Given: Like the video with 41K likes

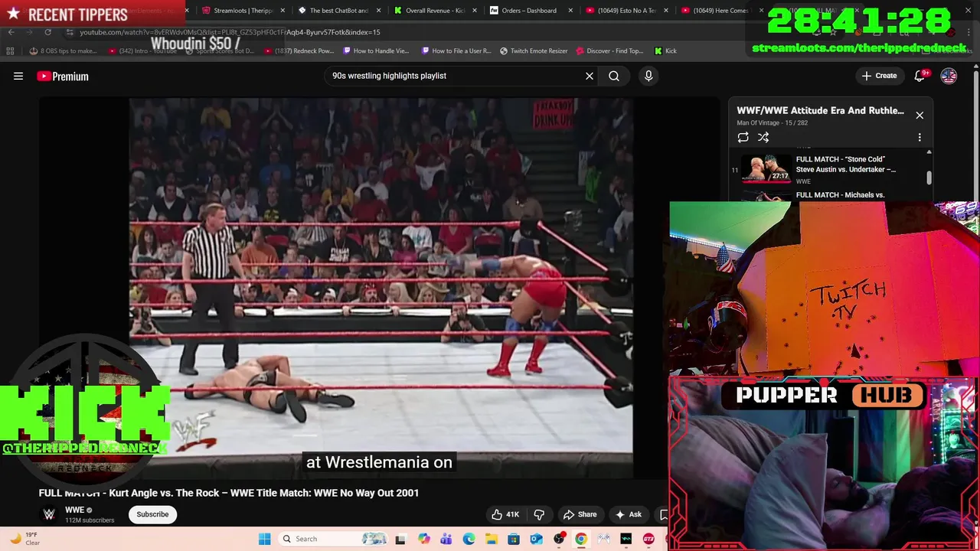Looking at the screenshot, I should click(505, 514).
